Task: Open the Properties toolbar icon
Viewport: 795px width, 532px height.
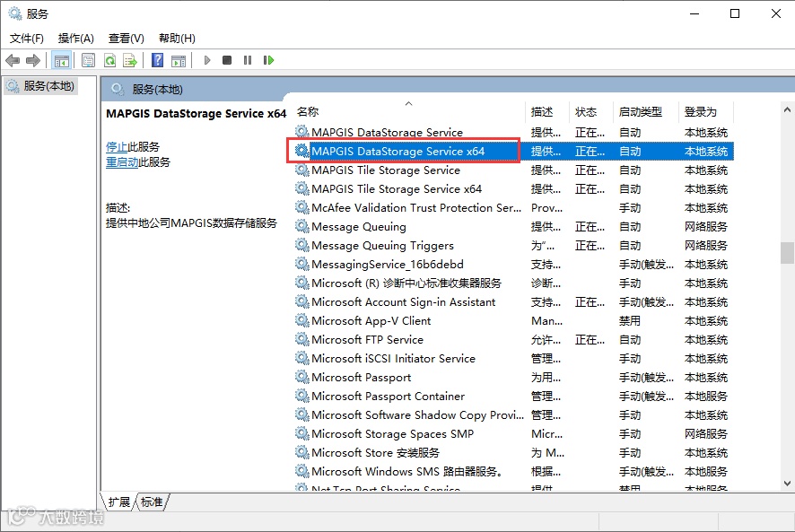Action: pos(88,60)
